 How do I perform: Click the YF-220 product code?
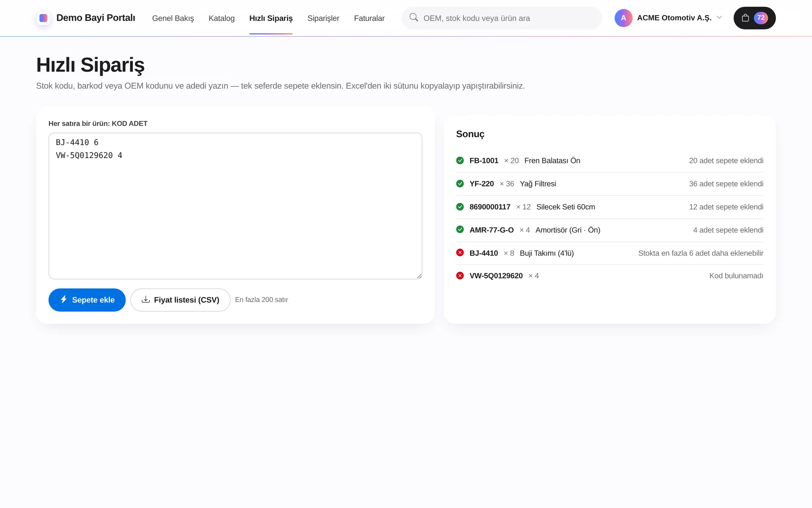pyautogui.click(x=482, y=184)
